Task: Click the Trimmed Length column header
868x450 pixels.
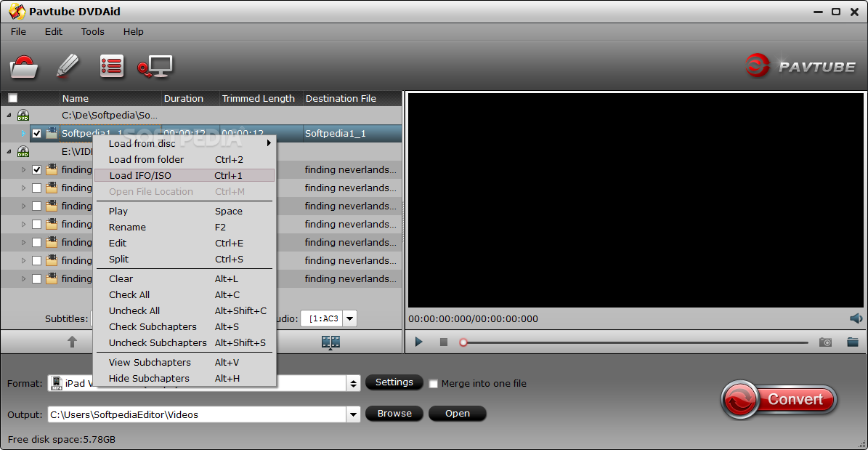Action: tap(261, 98)
